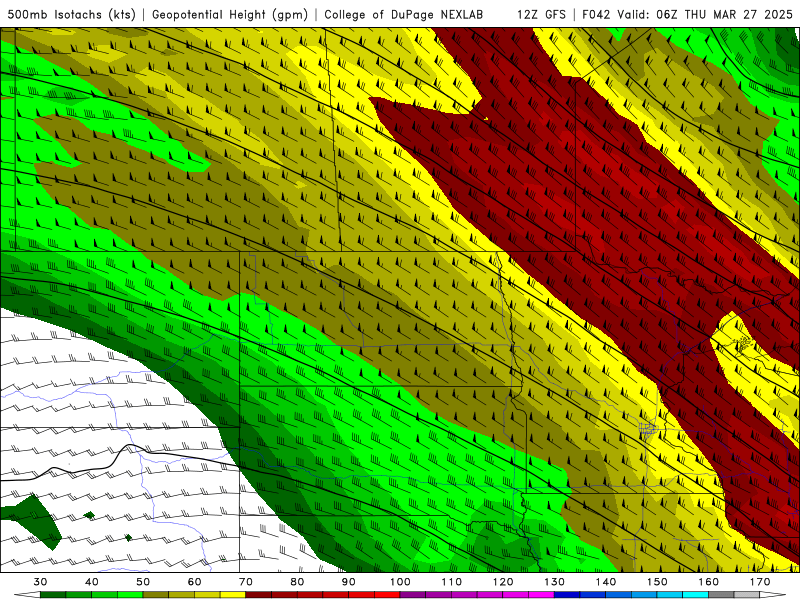Click the 40 label on the color scale
Viewport: 800px width, 600px height.
[x=91, y=582]
